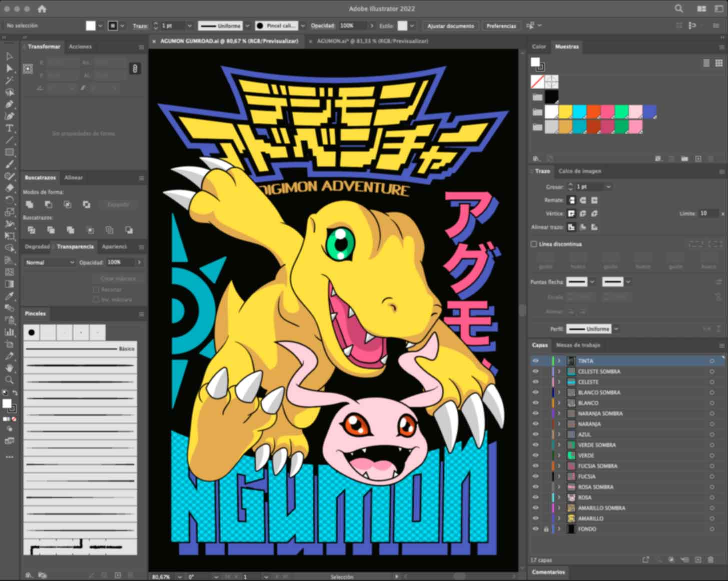Click the Unify shape mode in Buscatrazos

(30, 204)
